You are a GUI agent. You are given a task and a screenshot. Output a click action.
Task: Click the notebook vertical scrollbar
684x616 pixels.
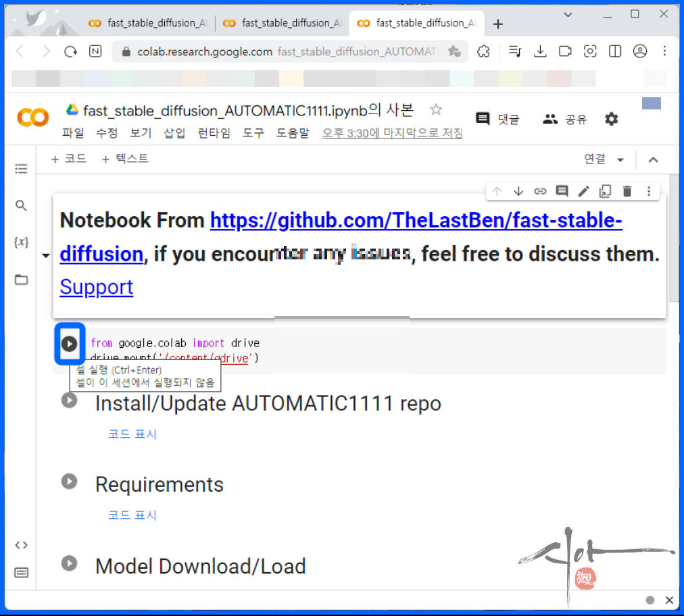pyautogui.click(x=675, y=238)
